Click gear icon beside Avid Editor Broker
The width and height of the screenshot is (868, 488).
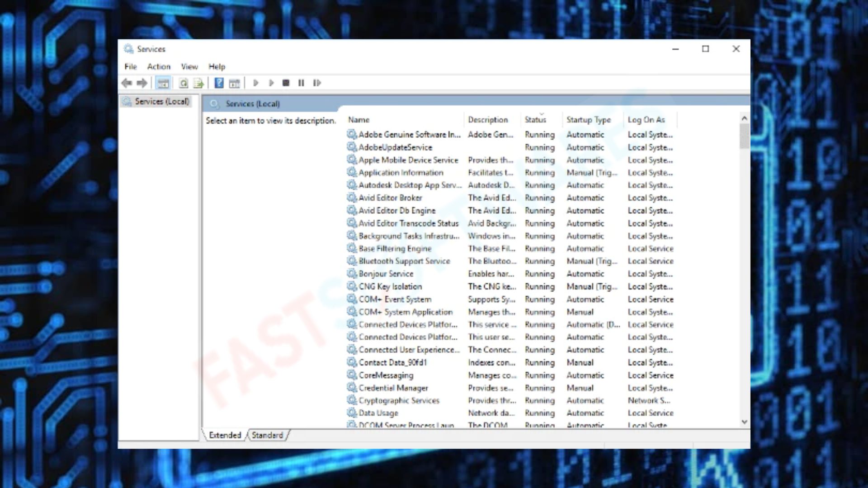click(352, 197)
